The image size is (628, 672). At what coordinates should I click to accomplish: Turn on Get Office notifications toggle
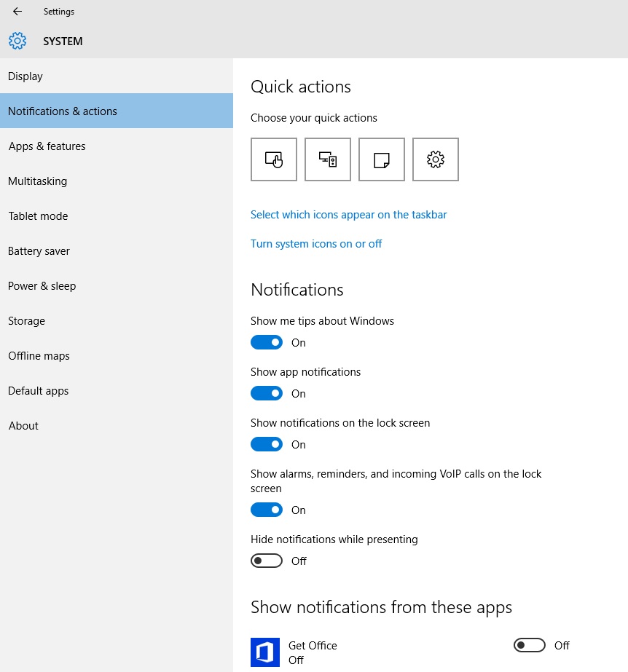pos(530,646)
